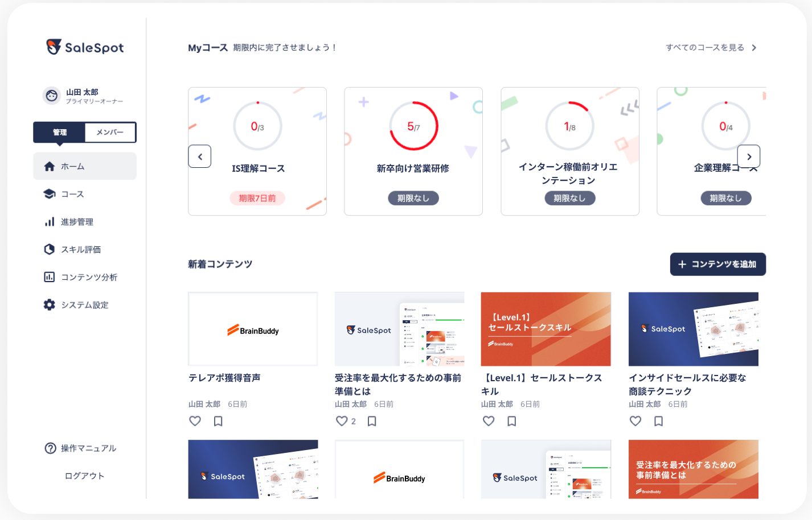
Task: Open 進捗管理 bar chart icon
Action: [50, 222]
